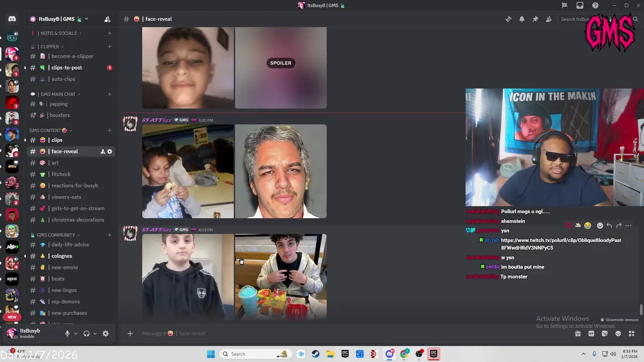Open the Windows Start menu
644x362 pixels.
click(211, 354)
